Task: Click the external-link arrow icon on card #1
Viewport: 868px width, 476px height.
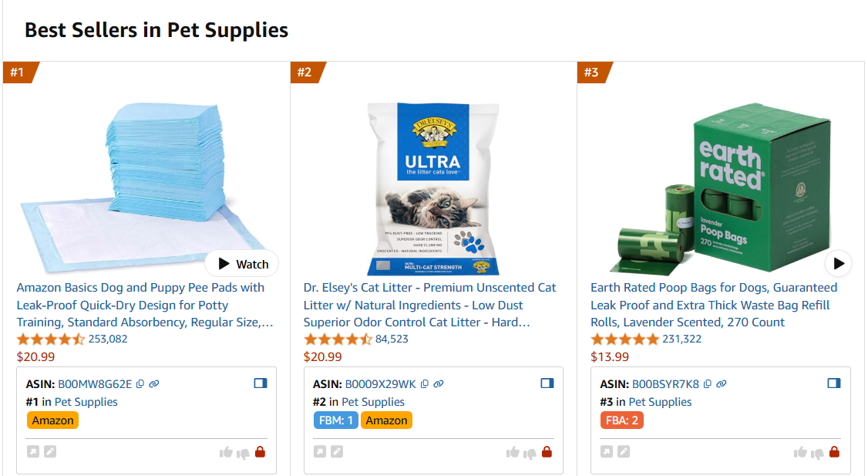Action: pyautogui.click(x=33, y=451)
